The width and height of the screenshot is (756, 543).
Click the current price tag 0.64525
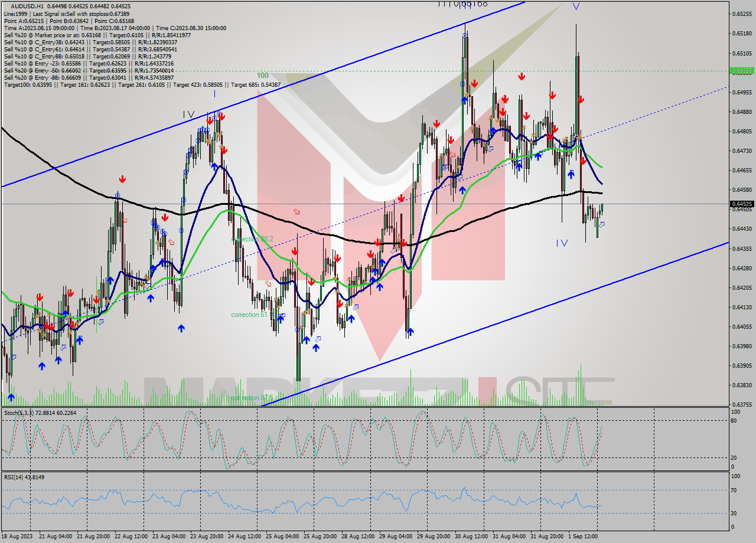point(742,204)
